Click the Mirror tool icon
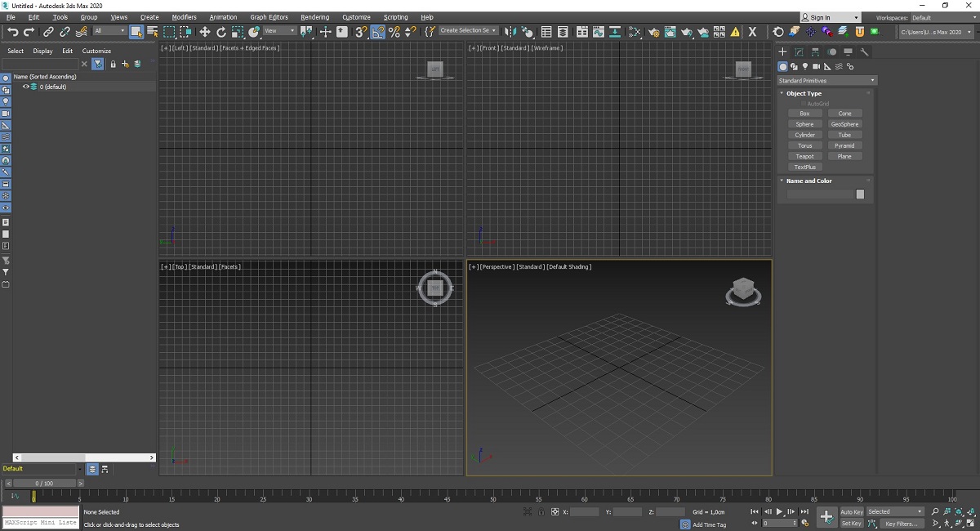Viewport: 980px width, 531px height. point(510,32)
